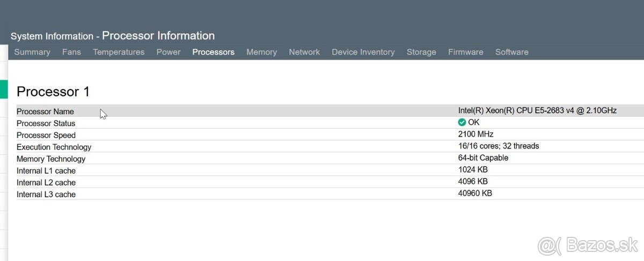Select the 'Processor Name' row label

(x=45, y=111)
